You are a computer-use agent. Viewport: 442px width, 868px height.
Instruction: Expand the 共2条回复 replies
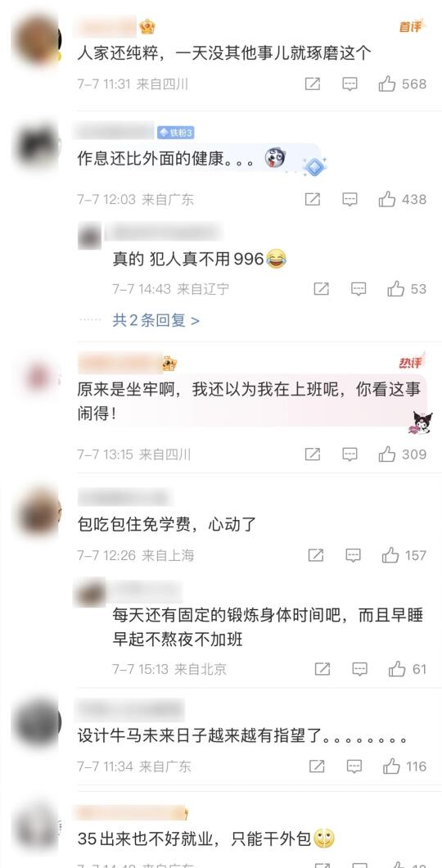156,320
